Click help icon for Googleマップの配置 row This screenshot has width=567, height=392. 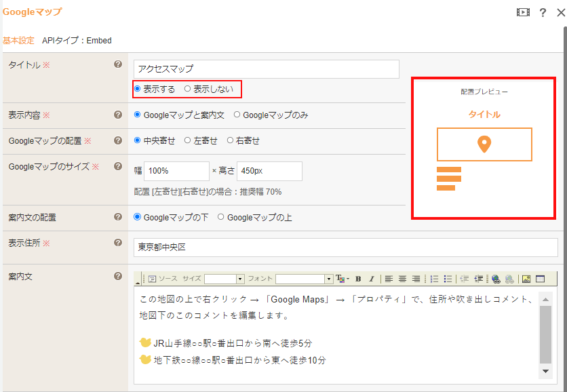pos(118,140)
